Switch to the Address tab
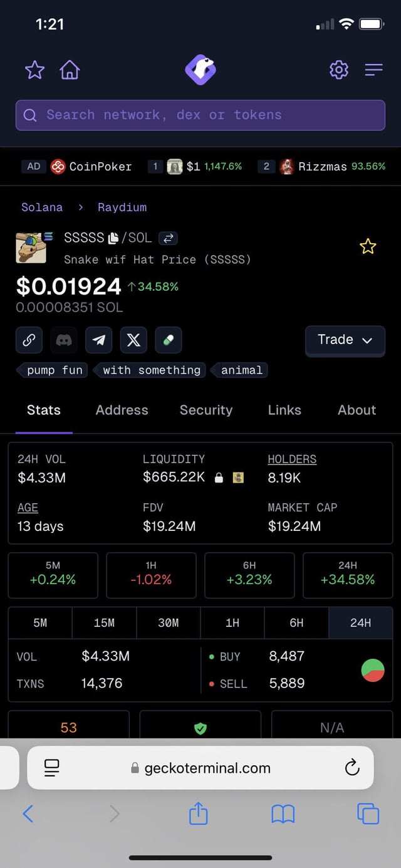This screenshot has height=868, width=401. click(122, 410)
